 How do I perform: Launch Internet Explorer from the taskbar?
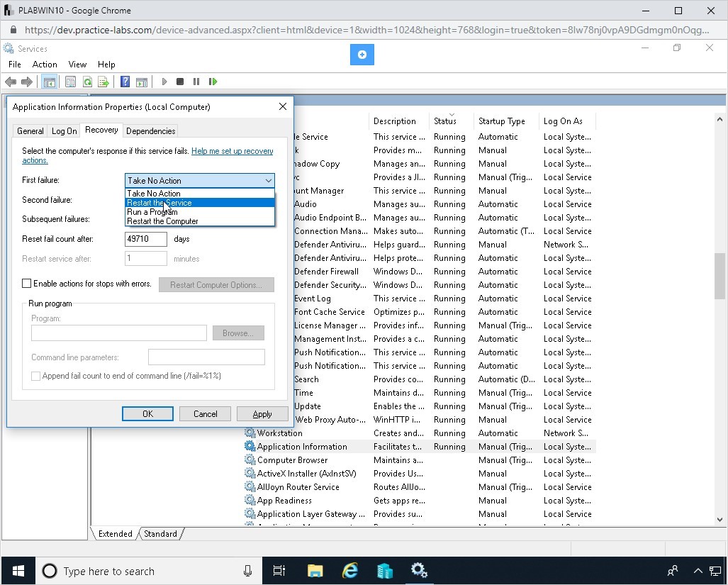349,571
